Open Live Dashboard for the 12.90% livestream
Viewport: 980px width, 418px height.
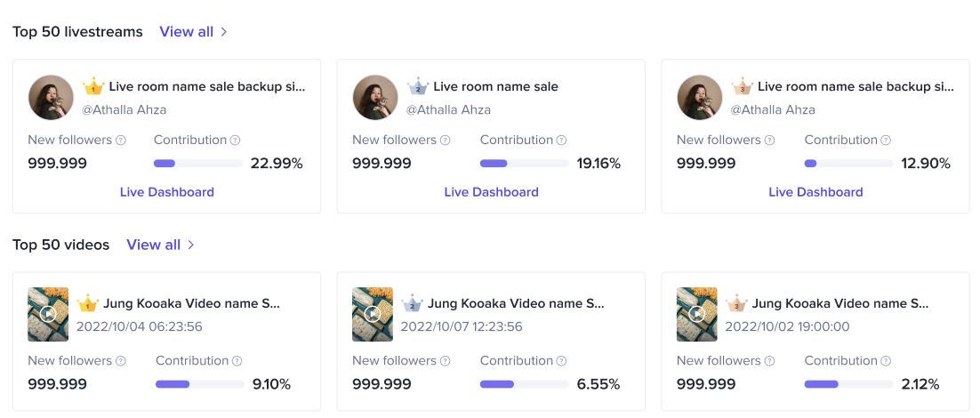(815, 192)
